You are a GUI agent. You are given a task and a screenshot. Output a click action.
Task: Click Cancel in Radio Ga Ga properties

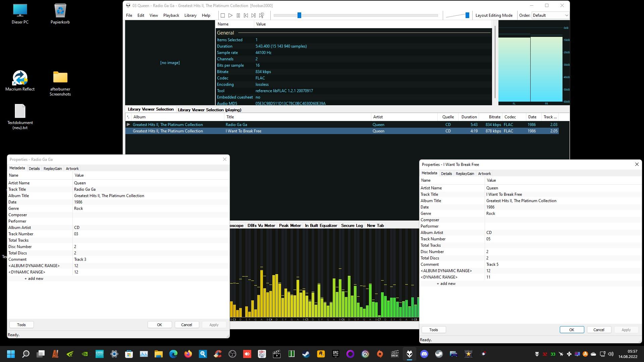coord(186,325)
